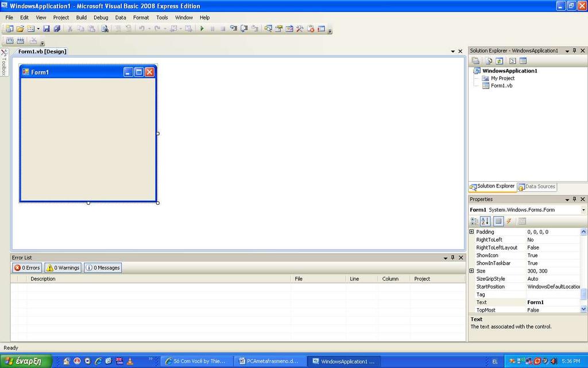The height and width of the screenshot is (368, 588).
Task: Click the Text property value field Form1
Action: 553,302
